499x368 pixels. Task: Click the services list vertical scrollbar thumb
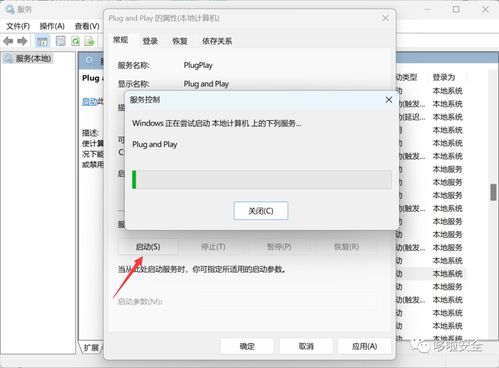pyautogui.click(x=493, y=192)
